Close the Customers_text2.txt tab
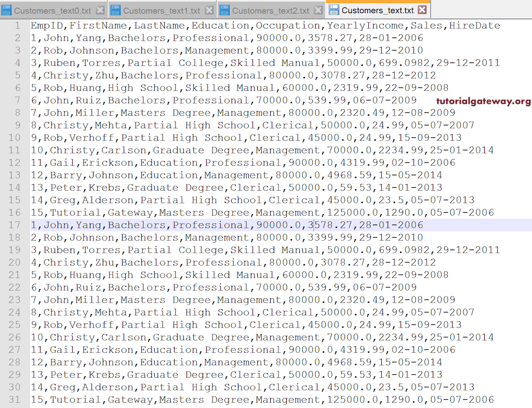Screen dimensions: 532x408 coord(317,10)
